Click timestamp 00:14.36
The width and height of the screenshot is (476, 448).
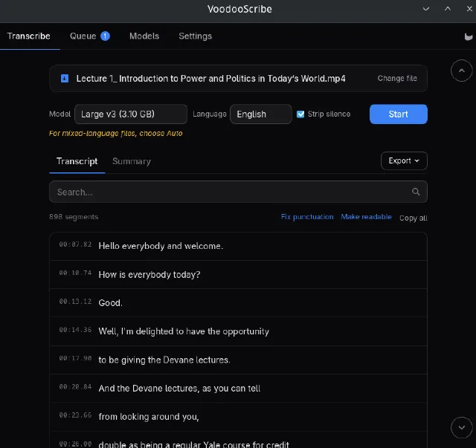(75, 330)
